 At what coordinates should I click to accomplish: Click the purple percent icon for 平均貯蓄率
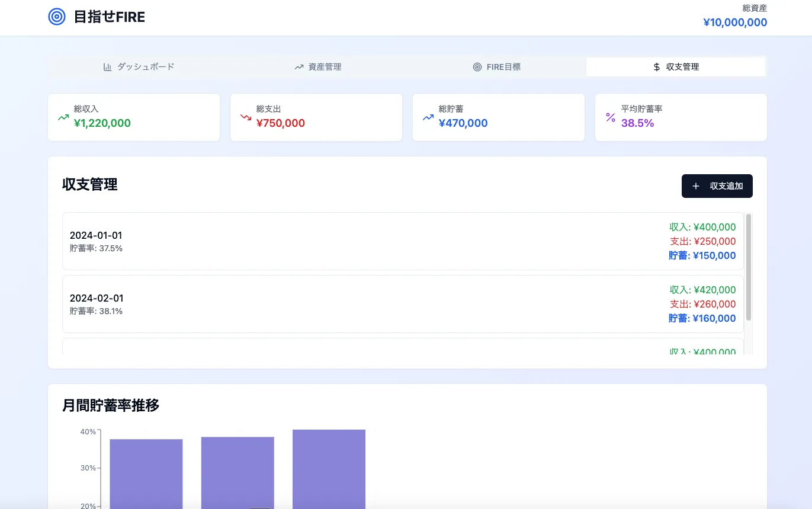611,117
